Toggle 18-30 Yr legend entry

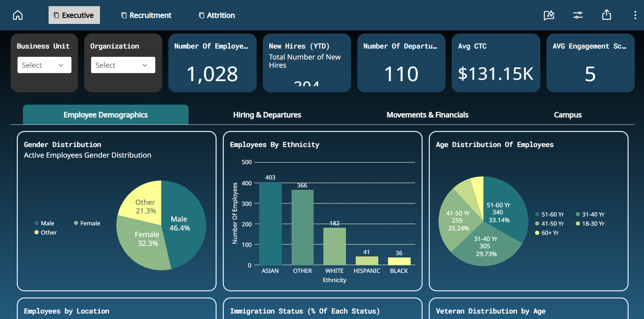click(590, 223)
